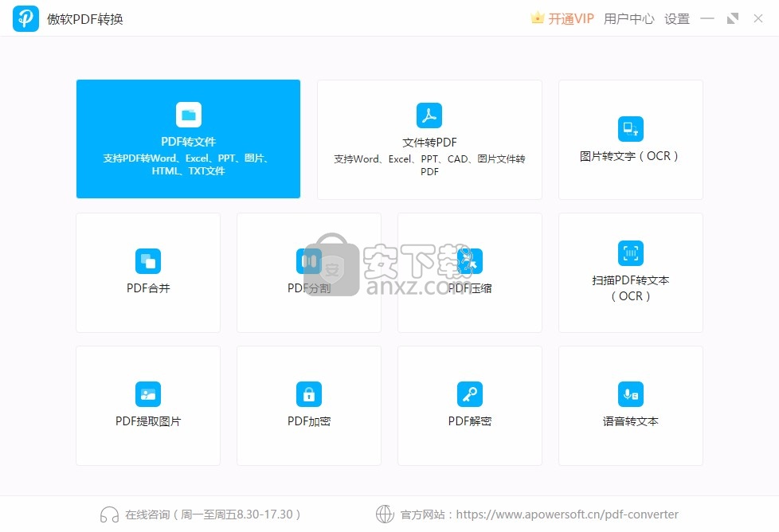Choose the 图片转文字（OCR） label

pos(629,156)
